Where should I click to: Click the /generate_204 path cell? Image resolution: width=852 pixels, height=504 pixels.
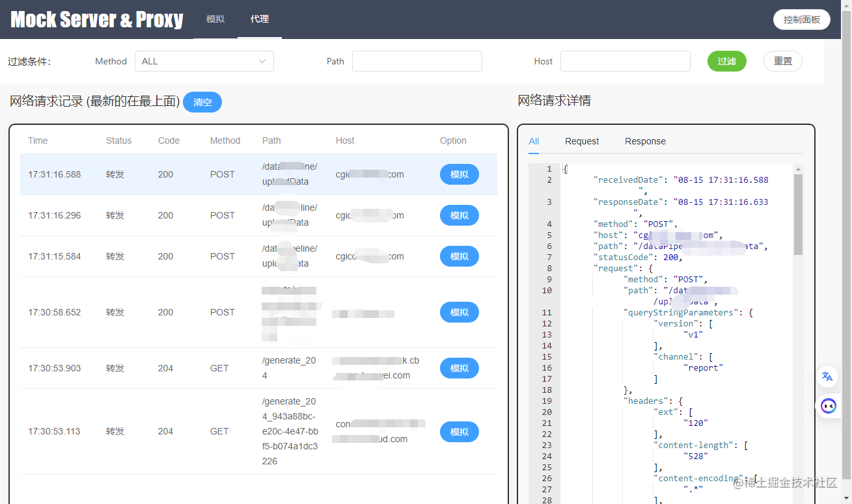(289, 368)
